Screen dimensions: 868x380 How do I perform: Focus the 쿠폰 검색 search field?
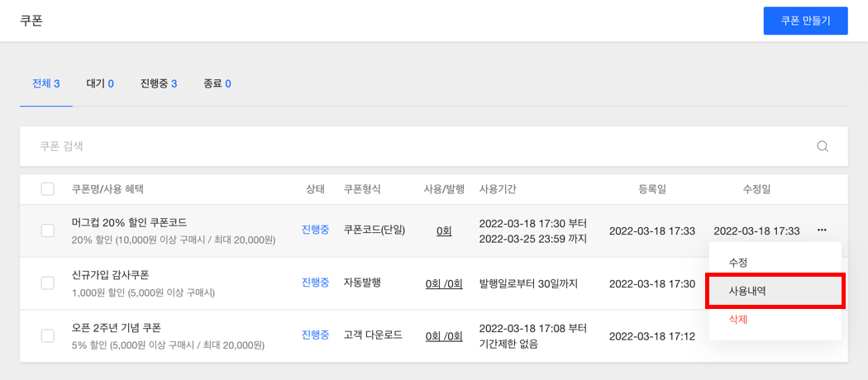(x=413, y=146)
